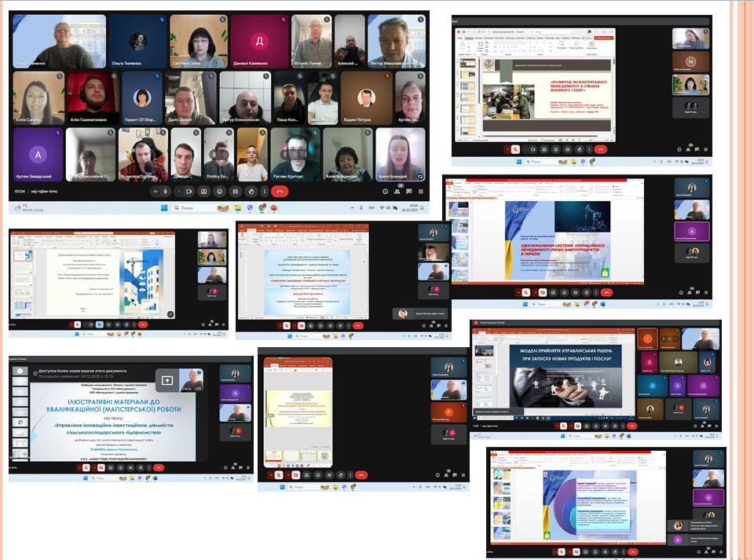The width and height of the screenshot is (754, 560).
Task: Open meeting details info icon in top-left meeting
Action: point(385,191)
